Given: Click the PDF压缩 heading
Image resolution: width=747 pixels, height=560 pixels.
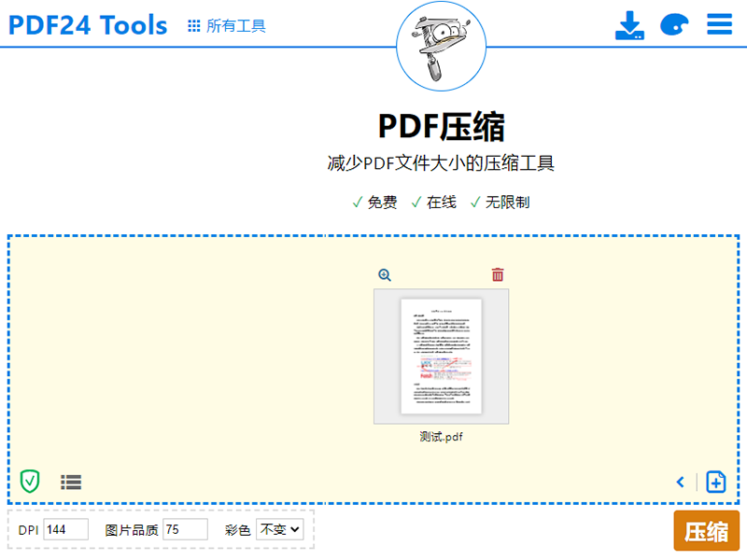Looking at the screenshot, I should (x=441, y=127).
